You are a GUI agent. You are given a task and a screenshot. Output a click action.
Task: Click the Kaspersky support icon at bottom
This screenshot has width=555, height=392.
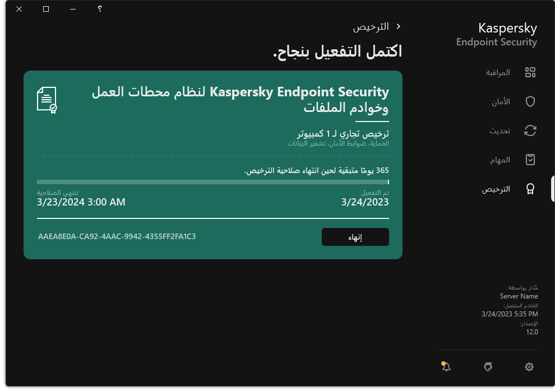pos(488,367)
